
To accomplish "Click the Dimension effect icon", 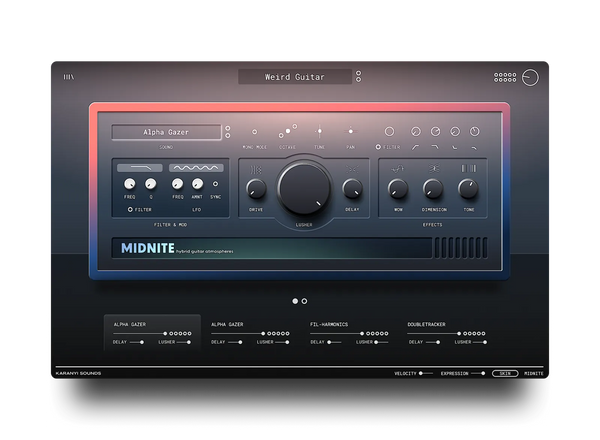I will click(x=434, y=168).
